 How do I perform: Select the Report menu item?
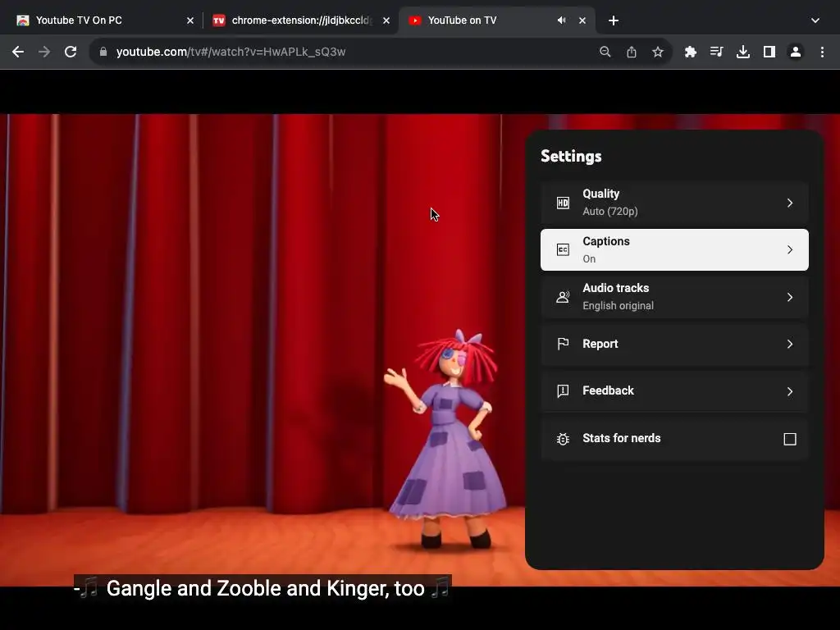[674, 344]
